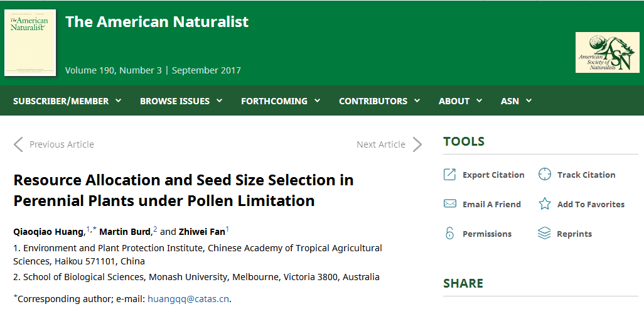
Task: Select the Volume 190, Number 3 issue link
Action: pyautogui.click(x=114, y=70)
